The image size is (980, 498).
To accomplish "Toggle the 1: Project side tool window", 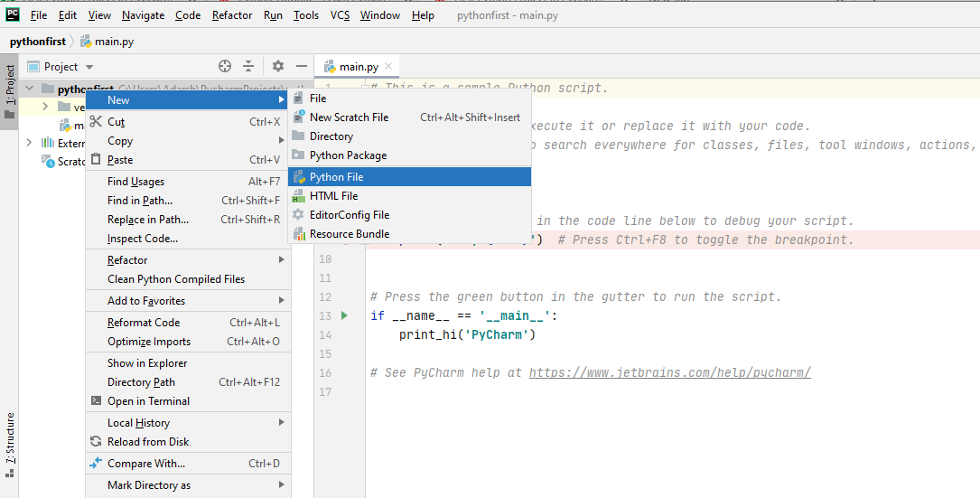I will (x=9, y=92).
